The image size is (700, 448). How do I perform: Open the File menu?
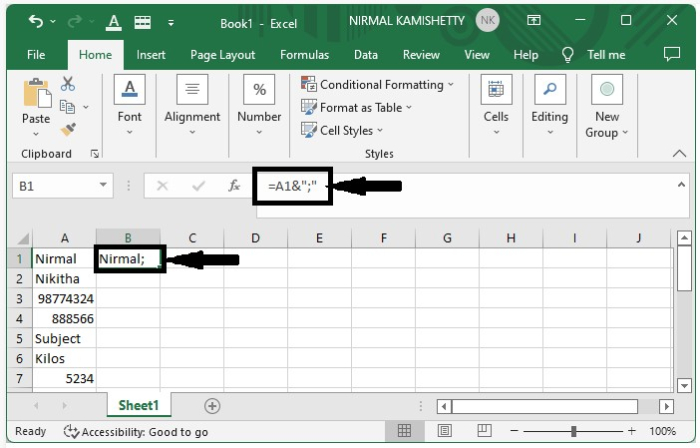[36, 55]
